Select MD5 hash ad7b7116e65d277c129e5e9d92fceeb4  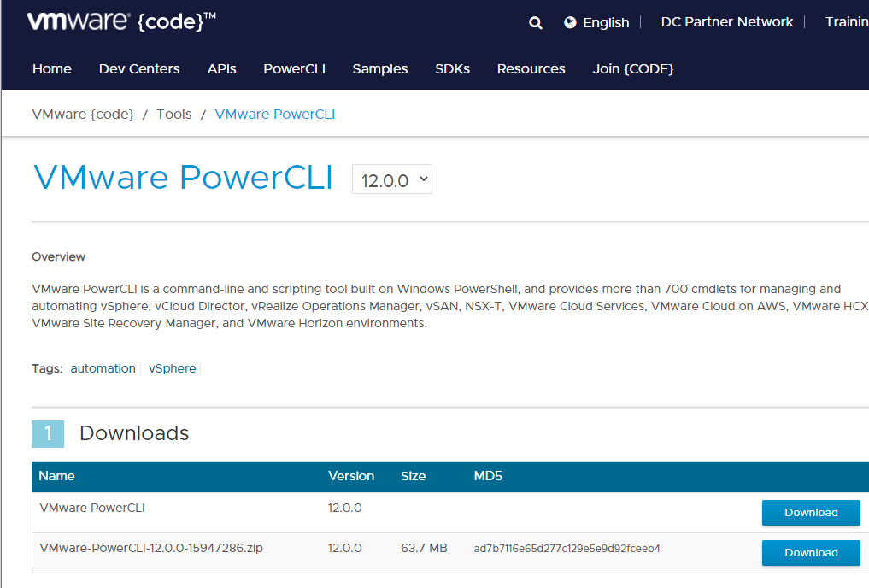point(567,549)
